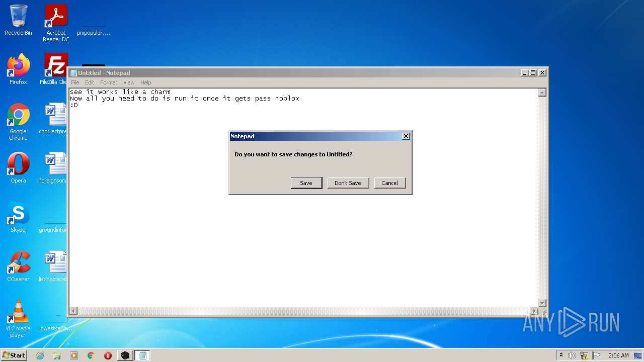The image size is (644, 362).
Task: Select foreignsom Word document icon
Action: tap(53, 168)
